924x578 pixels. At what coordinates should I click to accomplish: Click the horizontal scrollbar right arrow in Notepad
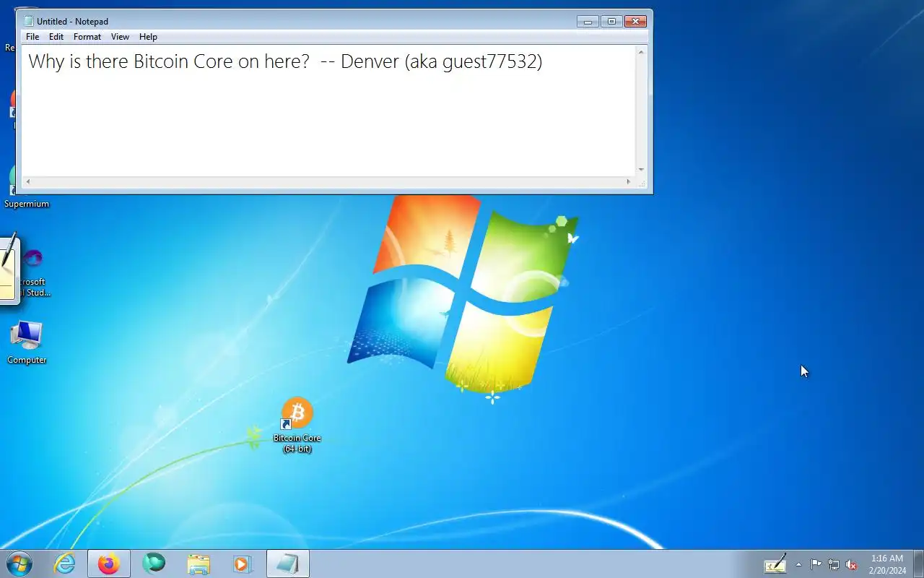(x=629, y=182)
